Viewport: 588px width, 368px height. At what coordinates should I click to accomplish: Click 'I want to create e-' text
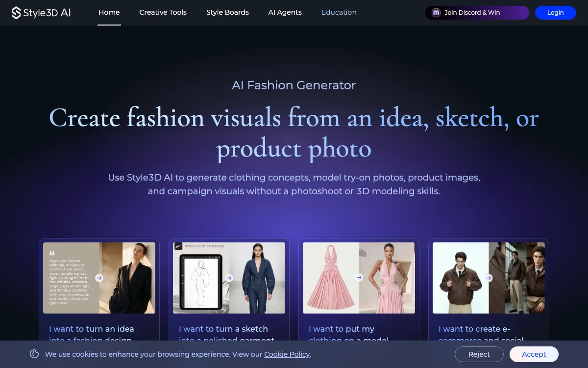click(x=474, y=329)
